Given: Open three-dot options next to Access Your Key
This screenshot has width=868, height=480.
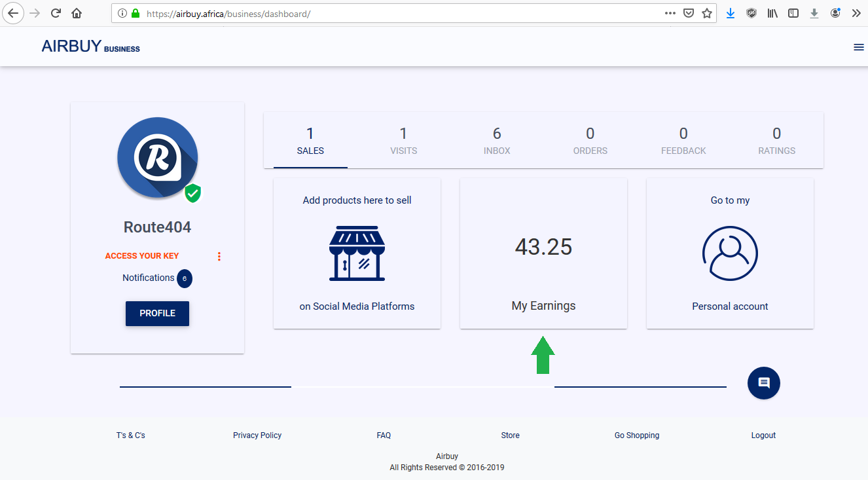Looking at the screenshot, I should pos(219,256).
